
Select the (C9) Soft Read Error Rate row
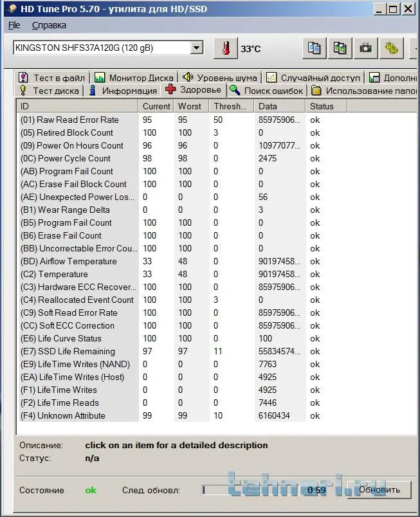pos(216,313)
